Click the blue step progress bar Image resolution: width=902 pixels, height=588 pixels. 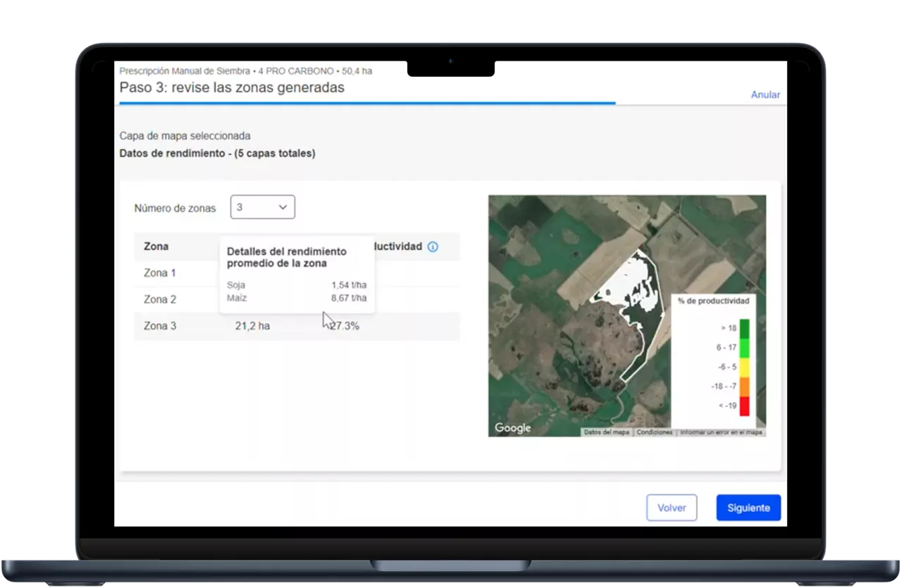pyautogui.click(x=366, y=103)
